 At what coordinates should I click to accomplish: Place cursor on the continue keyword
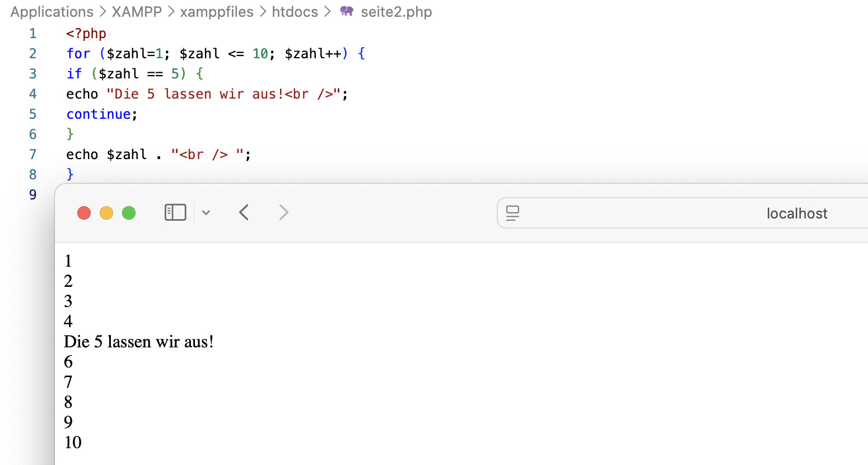pyautogui.click(x=98, y=114)
